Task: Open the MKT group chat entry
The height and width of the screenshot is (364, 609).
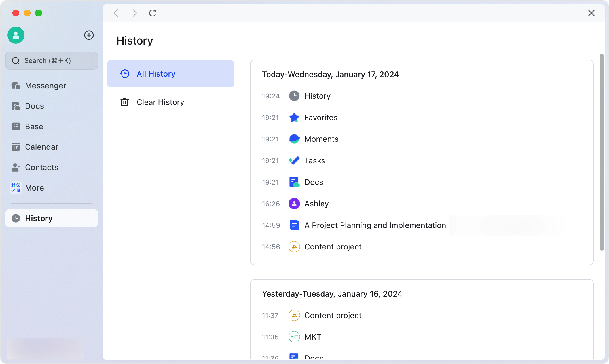Action: click(313, 337)
